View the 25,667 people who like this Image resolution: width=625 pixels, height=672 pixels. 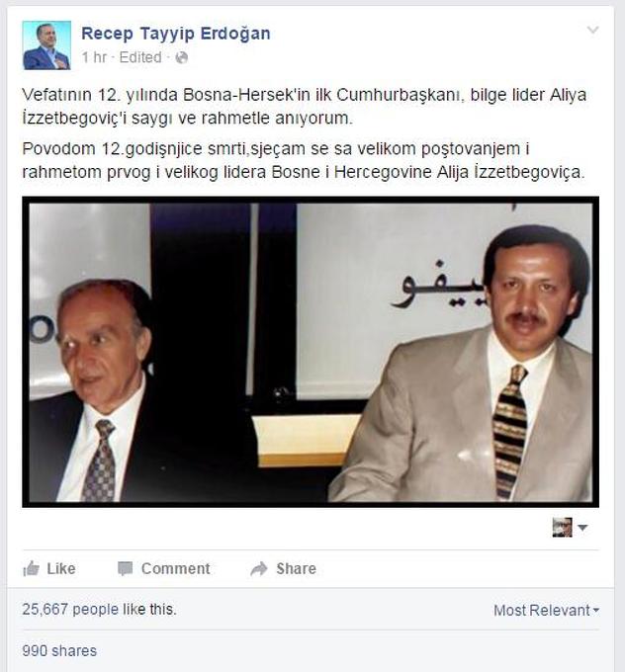point(99,609)
